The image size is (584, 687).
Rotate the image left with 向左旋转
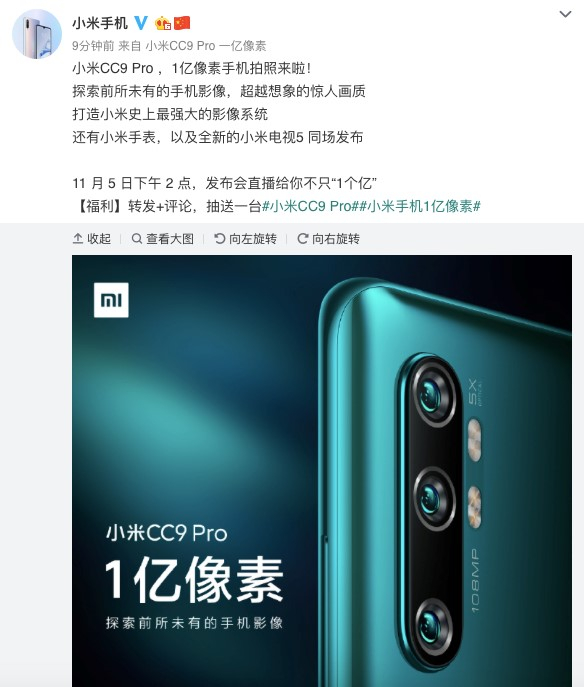pyautogui.click(x=245, y=238)
